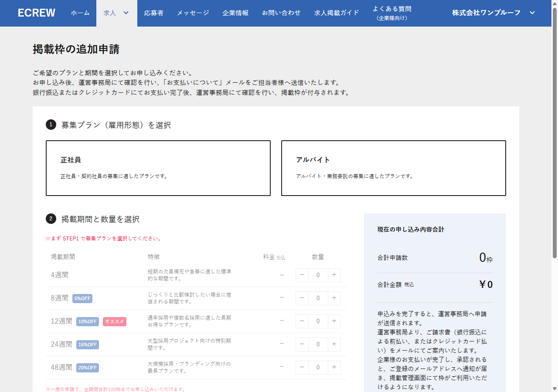
Task: Decrease quantity for 4週間 row
Action: (302, 275)
